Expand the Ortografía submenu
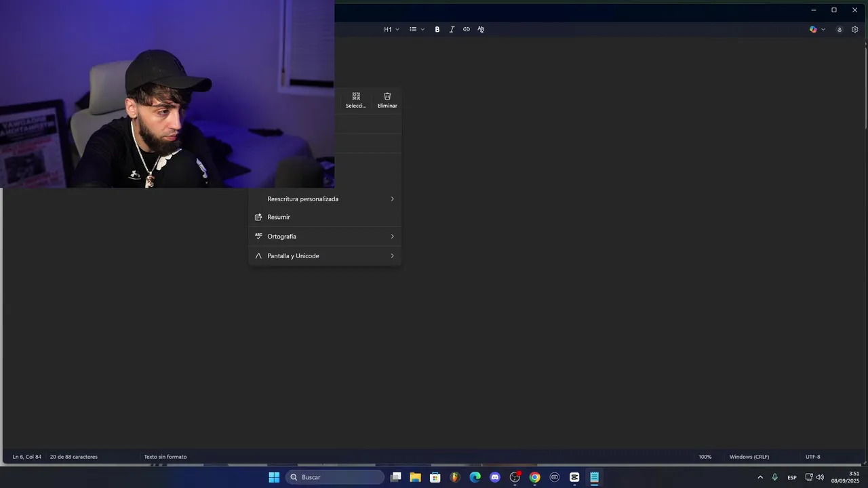Image resolution: width=868 pixels, height=488 pixels. tap(325, 237)
